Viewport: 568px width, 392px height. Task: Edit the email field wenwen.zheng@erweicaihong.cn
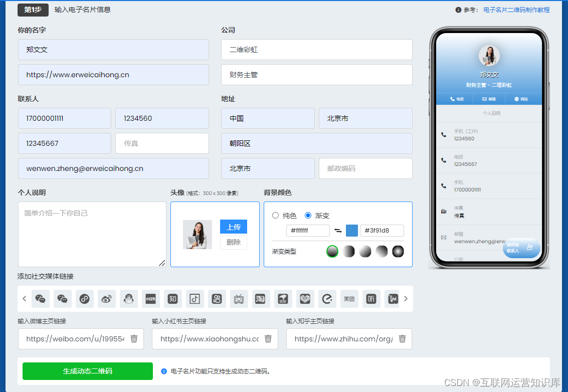click(113, 168)
